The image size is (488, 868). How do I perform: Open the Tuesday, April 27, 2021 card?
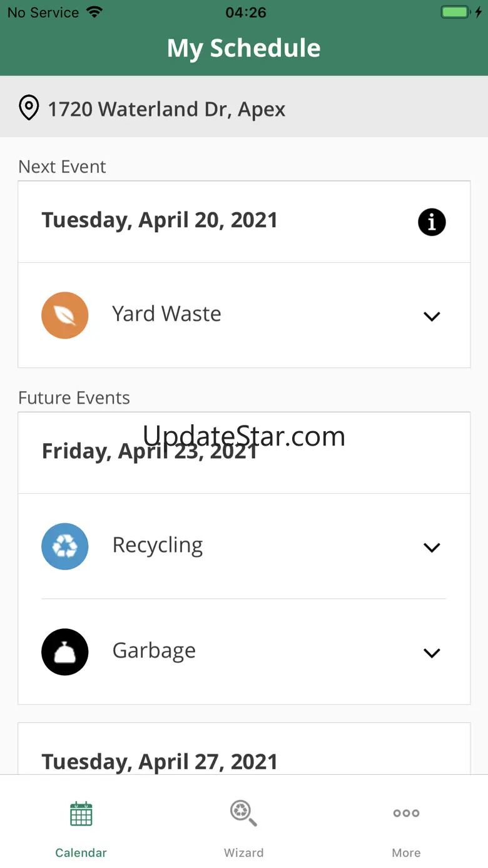(244, 749)
